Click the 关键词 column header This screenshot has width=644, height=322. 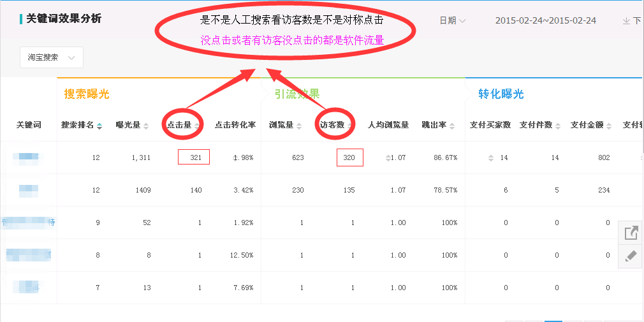pyautogui.click(x=29, y=125)
